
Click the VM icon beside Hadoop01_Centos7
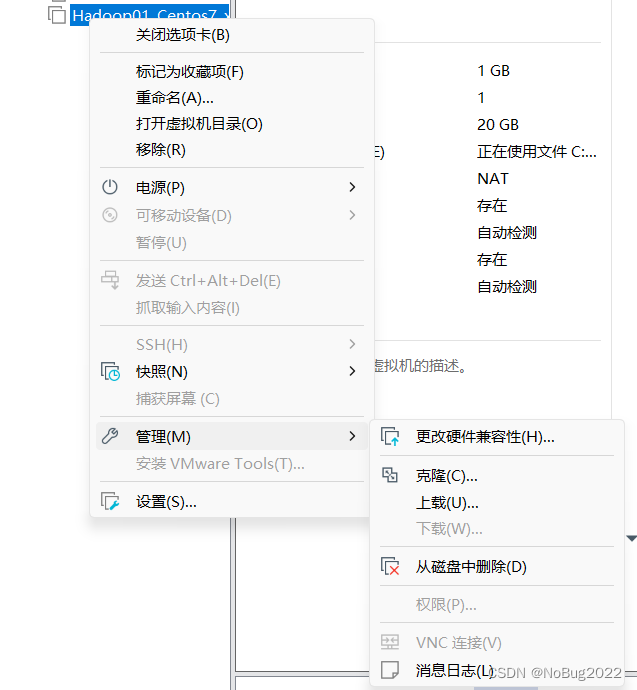click(57, 15)
